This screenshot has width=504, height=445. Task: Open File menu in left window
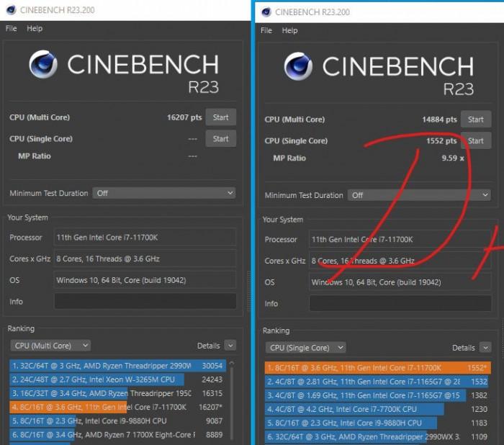click(12, 29)
